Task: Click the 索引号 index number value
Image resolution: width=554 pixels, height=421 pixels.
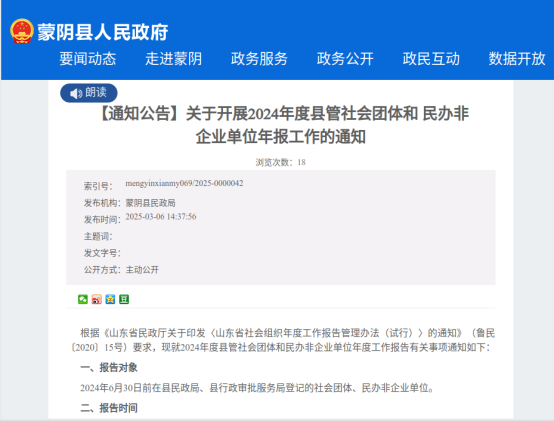Action: (184, 183)
